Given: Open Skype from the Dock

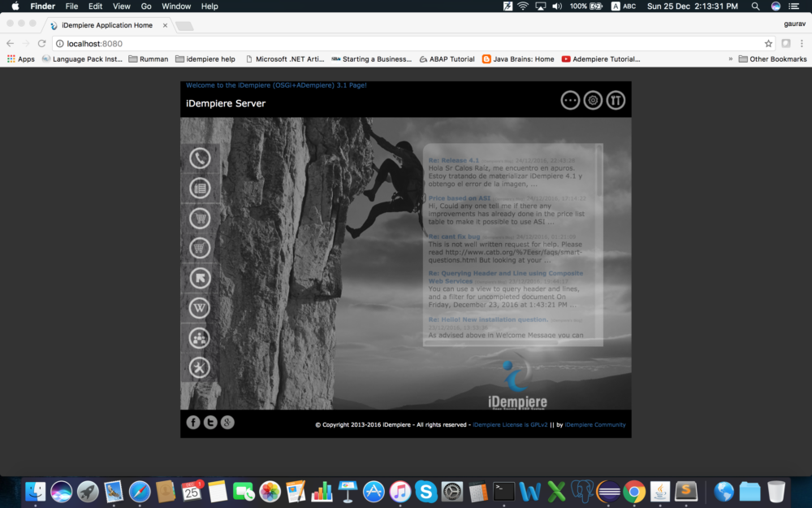Looking at the screenshot, I should [x=425, y=492].
